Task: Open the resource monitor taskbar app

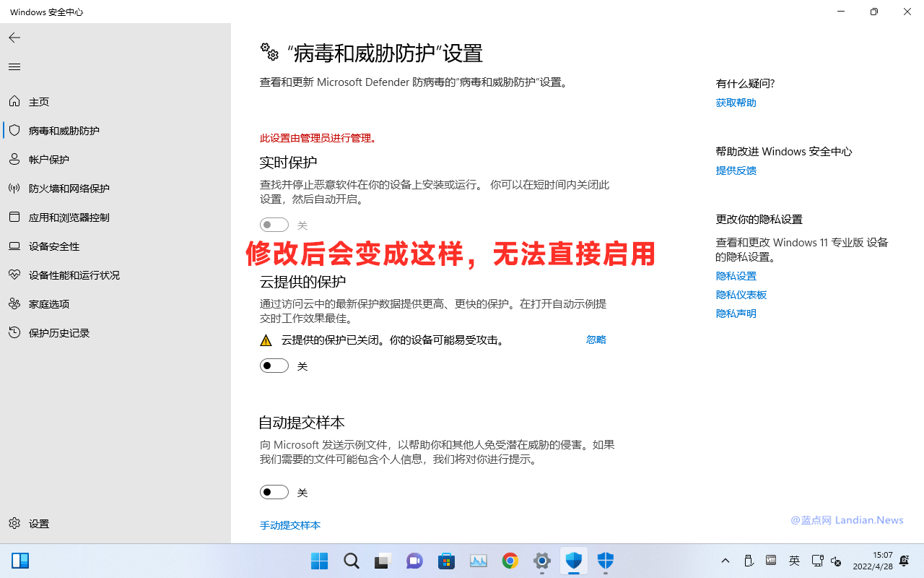Action: pyautogui.click(x=479, y=561)
